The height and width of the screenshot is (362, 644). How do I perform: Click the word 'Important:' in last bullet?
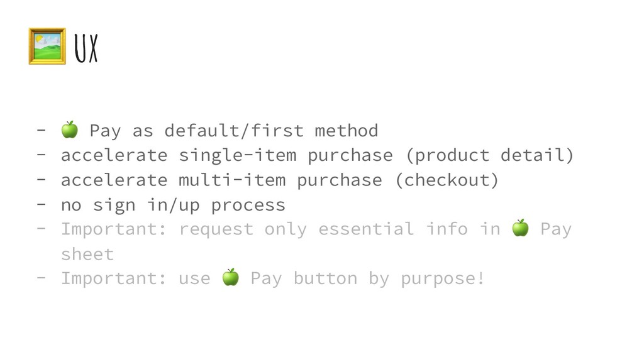tap(114, 278)
